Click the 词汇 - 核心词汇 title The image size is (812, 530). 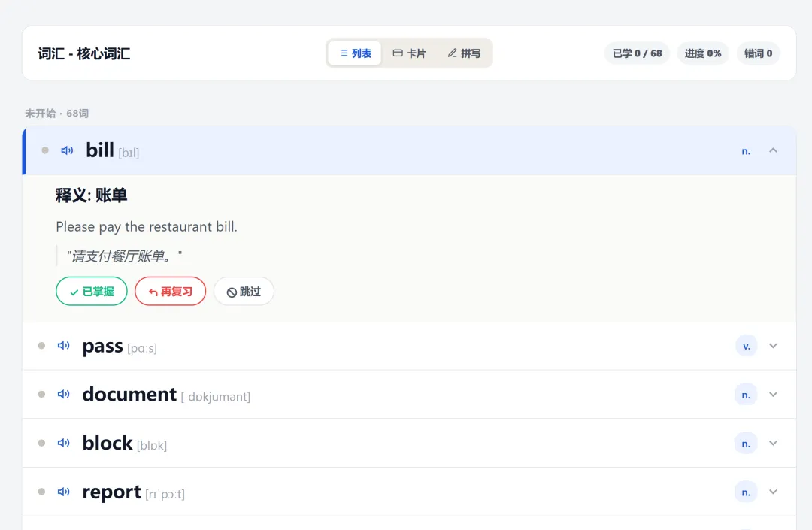tap(84, 53)
